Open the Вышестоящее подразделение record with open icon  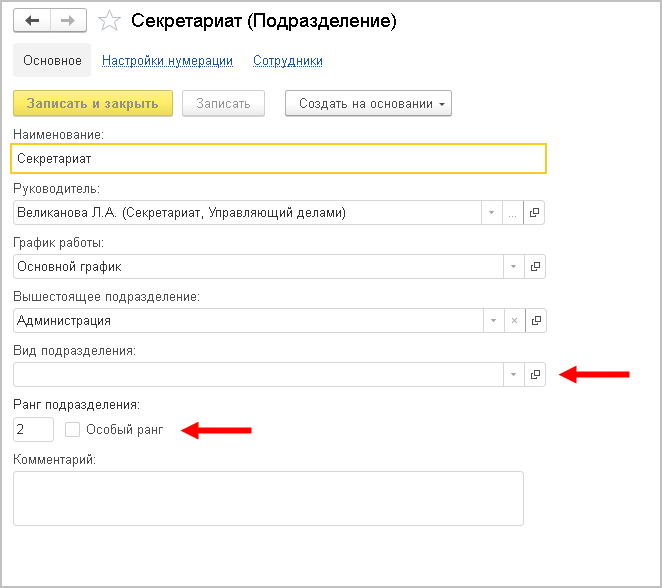coord(535,321)
